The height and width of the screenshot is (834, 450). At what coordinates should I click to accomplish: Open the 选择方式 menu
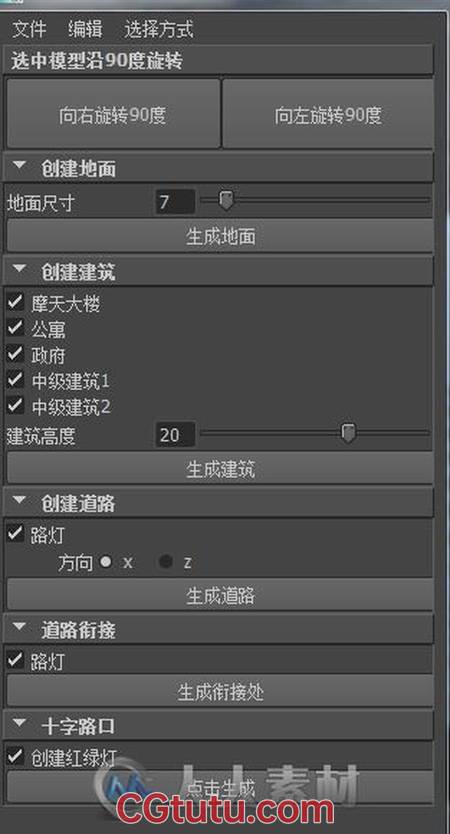pos(159,29)
